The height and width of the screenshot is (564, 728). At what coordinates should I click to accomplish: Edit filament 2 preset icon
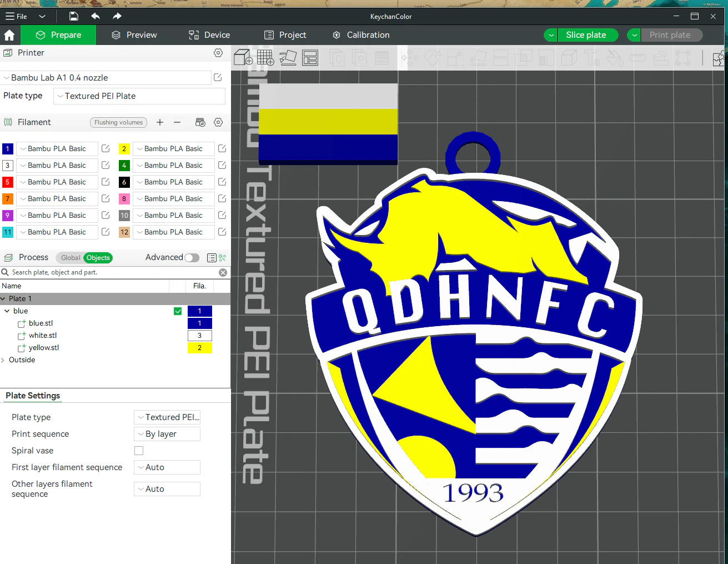click(222, 148)
